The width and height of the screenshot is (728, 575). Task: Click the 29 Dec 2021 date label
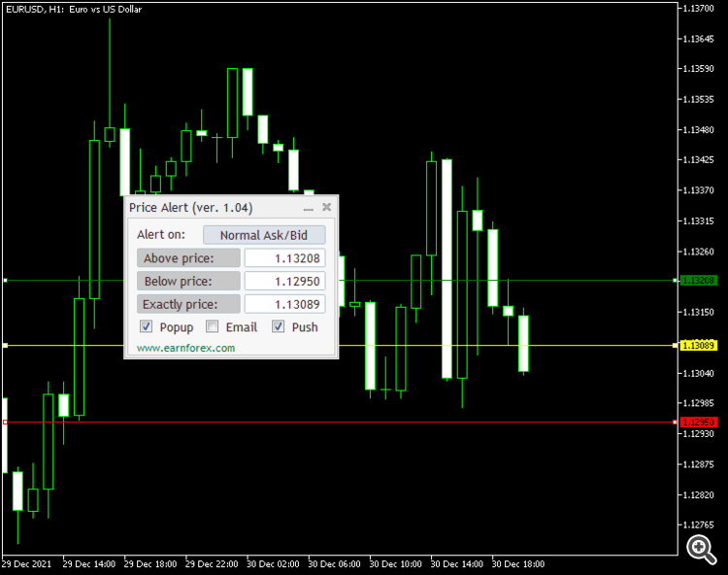coord(26,564)
